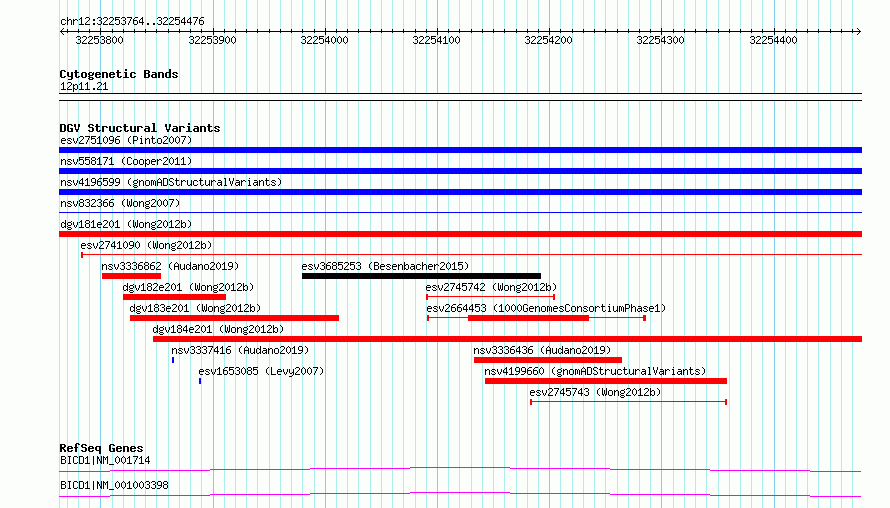Open the BICD1|NM_001714 gene label

pos(105,460)
